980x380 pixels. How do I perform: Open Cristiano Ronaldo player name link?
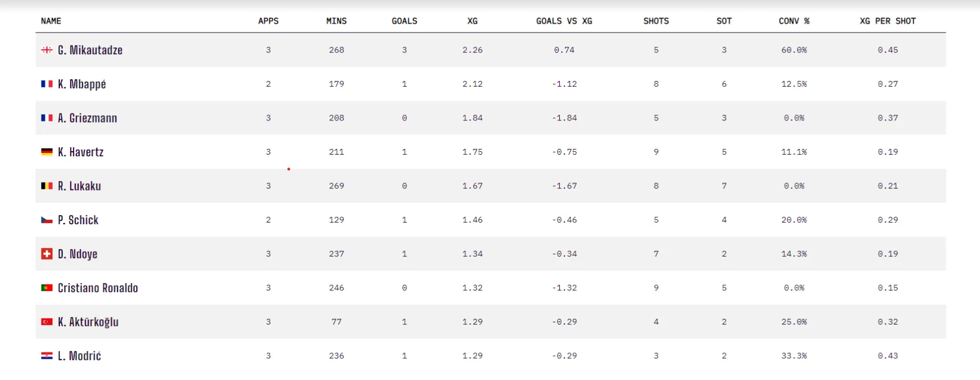click(97, 288)
